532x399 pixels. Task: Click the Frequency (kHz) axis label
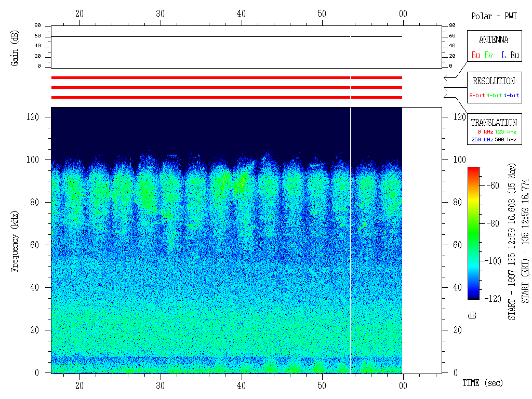coord(15,238)
